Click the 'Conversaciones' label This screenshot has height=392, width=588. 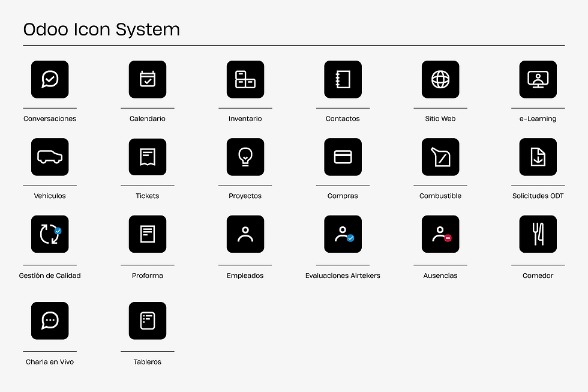click(50, 118)
